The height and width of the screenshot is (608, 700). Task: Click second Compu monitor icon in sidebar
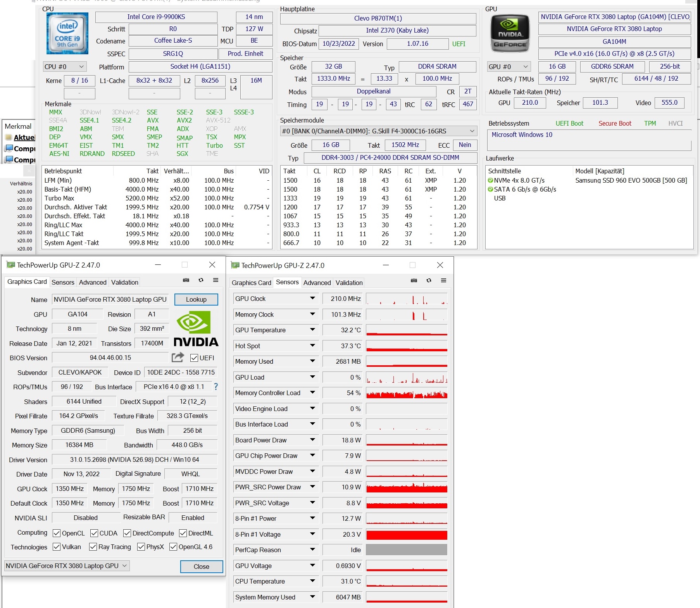[x=9, y=159]
